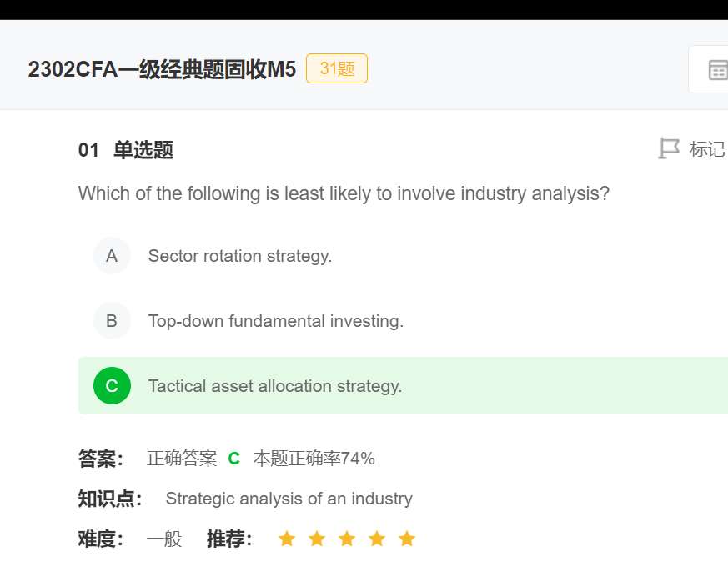This screenshot has width=728, height=587.
Task: Click the green C after 正确答案
Action: tap(234, 459)
